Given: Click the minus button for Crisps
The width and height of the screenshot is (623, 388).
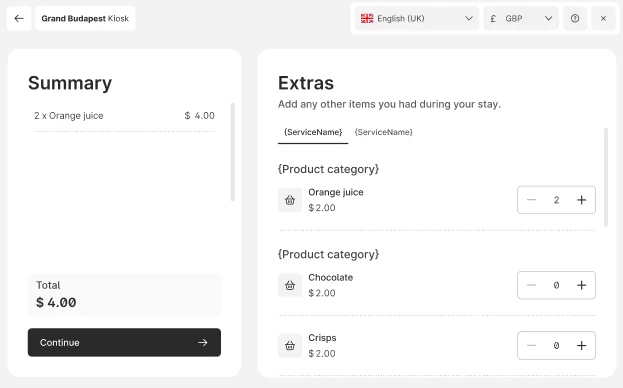Looking at the screenshot, I should (531, 346).
